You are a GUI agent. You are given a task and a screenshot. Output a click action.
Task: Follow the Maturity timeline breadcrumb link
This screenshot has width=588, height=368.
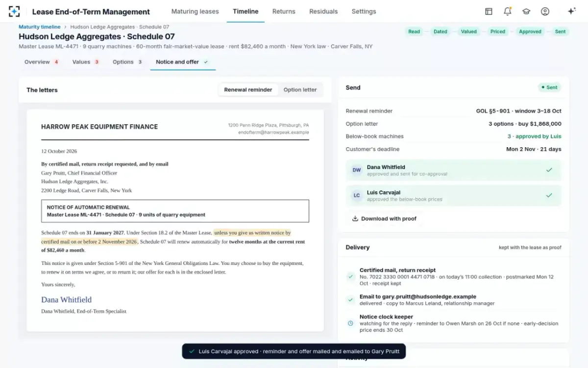pyautogui.click(x=40, y=27)
